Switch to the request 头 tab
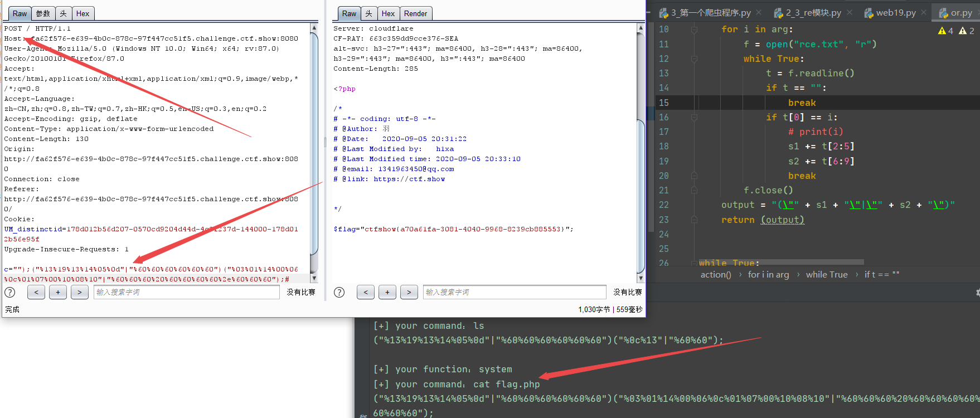This screenshot has width=980, height=418. [x=63, y=13]
